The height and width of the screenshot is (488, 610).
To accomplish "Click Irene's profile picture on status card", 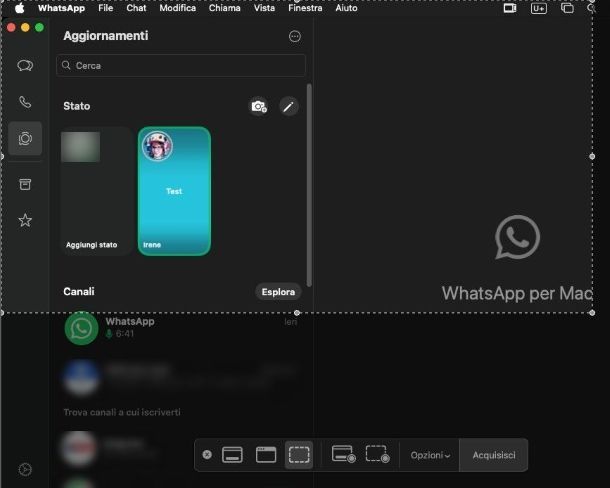I will tap(157, 146).
